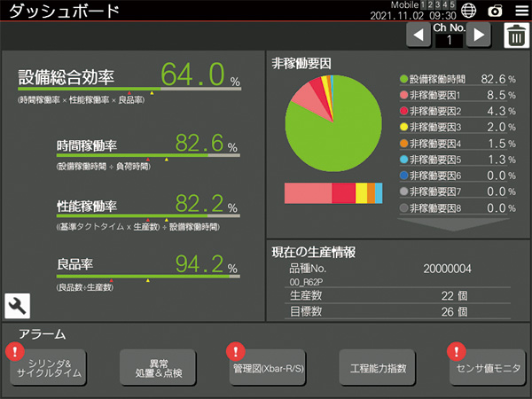Open the シリンダ&サイクルタイム alarm button

pos(49,368)
